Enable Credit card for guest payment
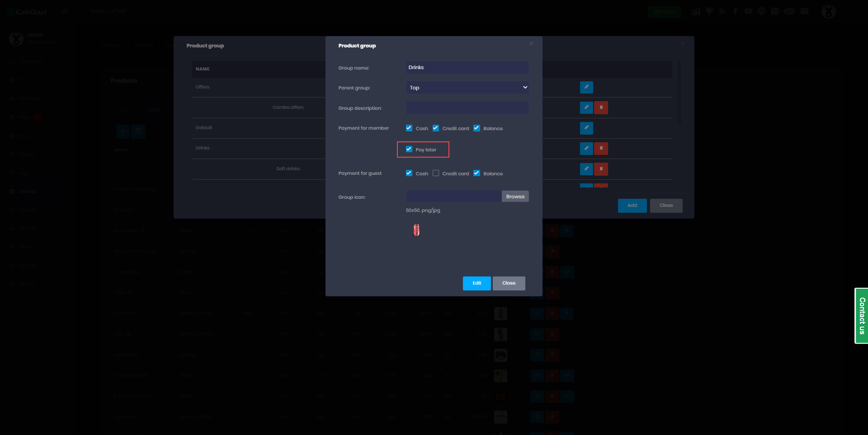Screen dimensions: 868x435 [x=436, y=173]
